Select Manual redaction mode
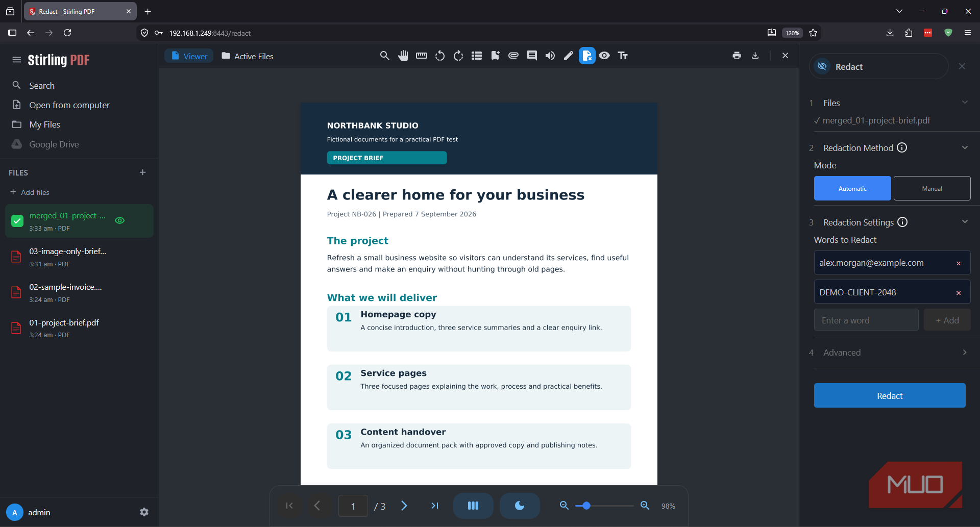This screenshot has height=527, width=980. coord(932,188)
